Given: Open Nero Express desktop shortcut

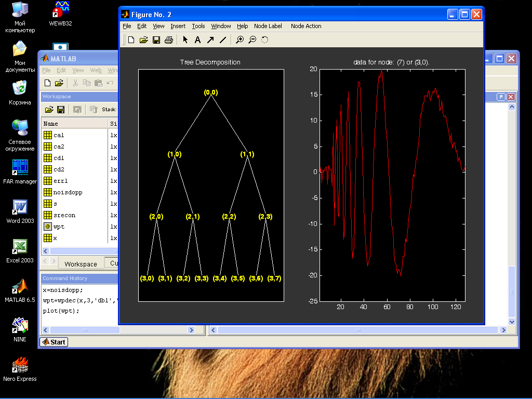Looking at the screenshot, I should click(x=20, y=369).
